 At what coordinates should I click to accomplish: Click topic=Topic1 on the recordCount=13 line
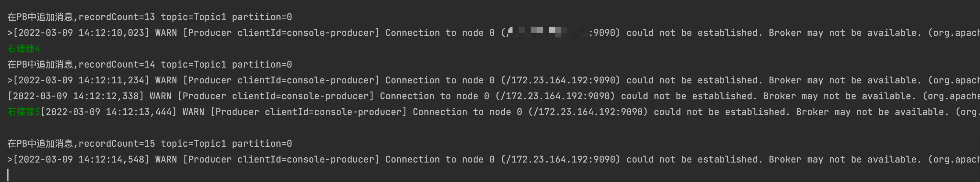(x=193, y=17)
